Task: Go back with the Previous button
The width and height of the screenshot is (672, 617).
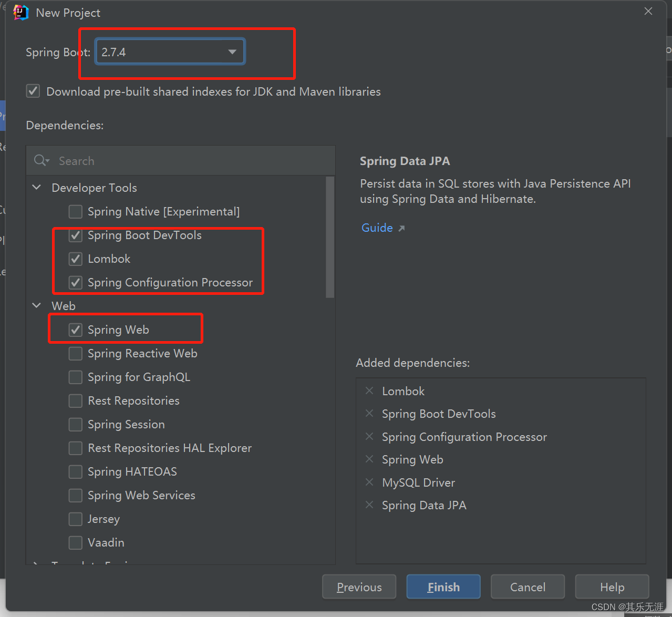Action: coord(359,587)
